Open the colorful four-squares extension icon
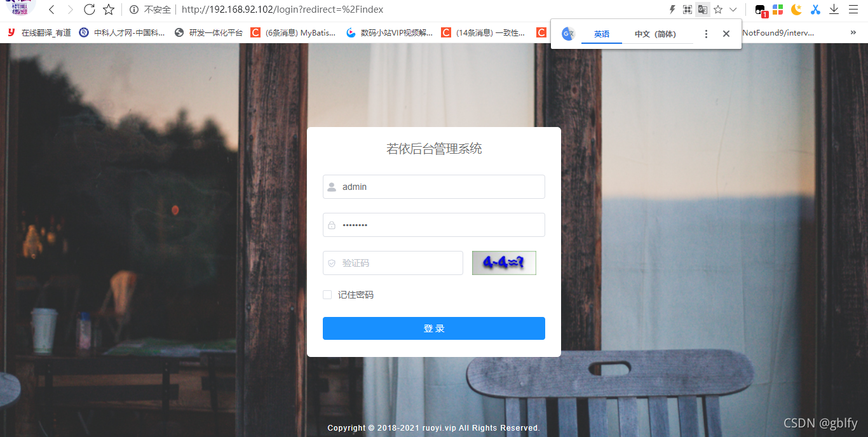Screen dimensions: 868x437 778,10
